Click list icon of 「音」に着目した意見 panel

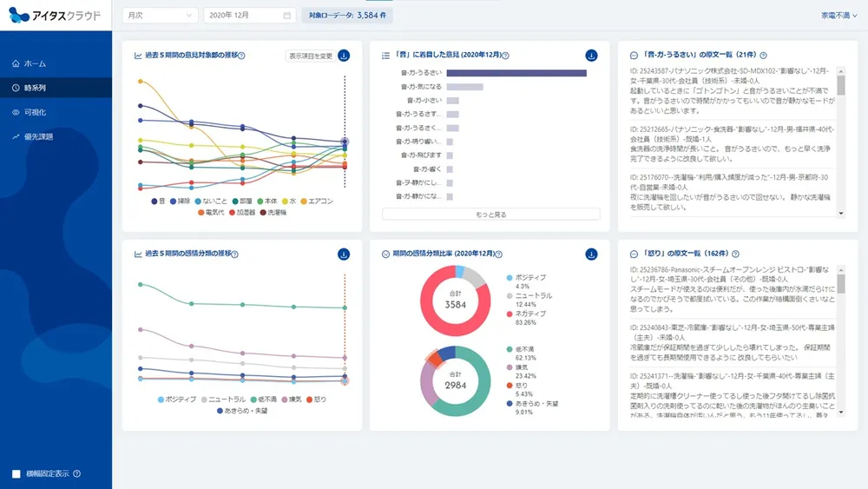386,56
